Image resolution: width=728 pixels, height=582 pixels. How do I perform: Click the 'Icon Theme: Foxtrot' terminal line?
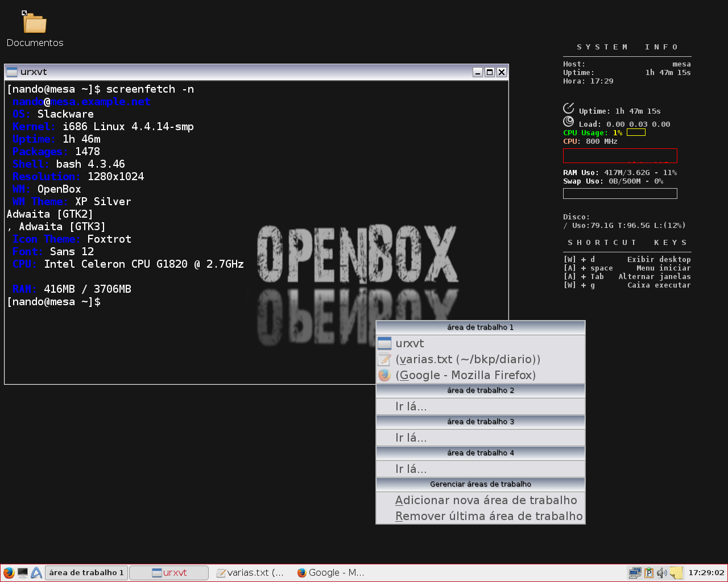[x=72, y=239]
